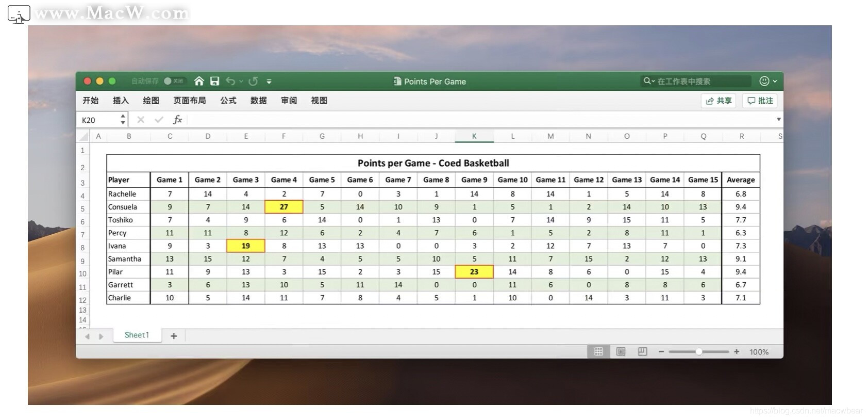This screenshot has height=420, width=868.
Task: Select the Sheet1 tab
Action: (x=137, y=335)
